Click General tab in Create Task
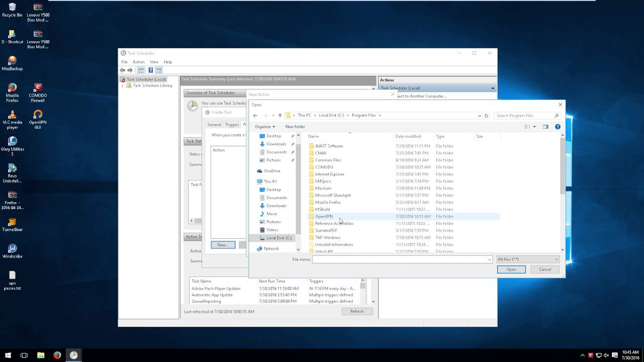 tap(214, 125)
